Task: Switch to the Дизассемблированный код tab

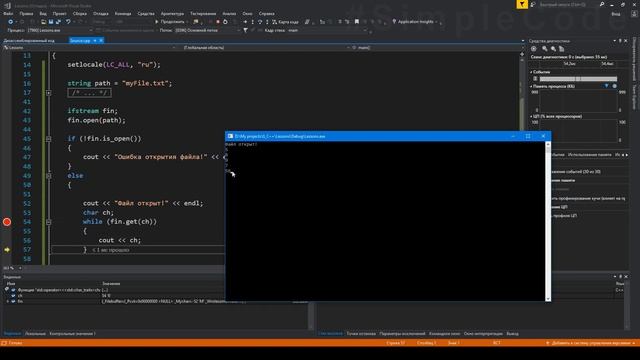Action: (x=29, y=41)
